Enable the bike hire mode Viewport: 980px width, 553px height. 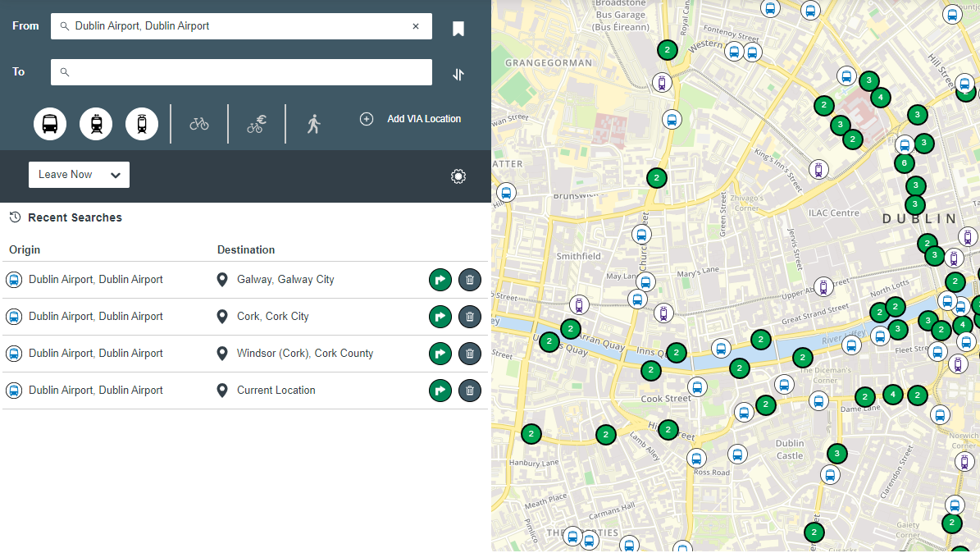(x=256, y=124)
